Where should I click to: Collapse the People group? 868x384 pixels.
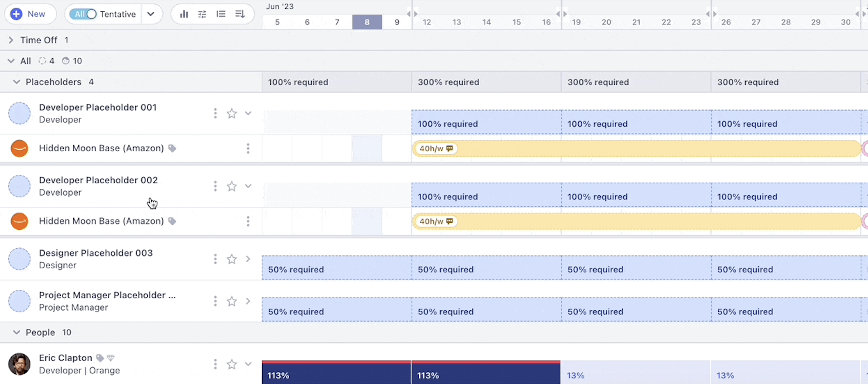[16, 332]
